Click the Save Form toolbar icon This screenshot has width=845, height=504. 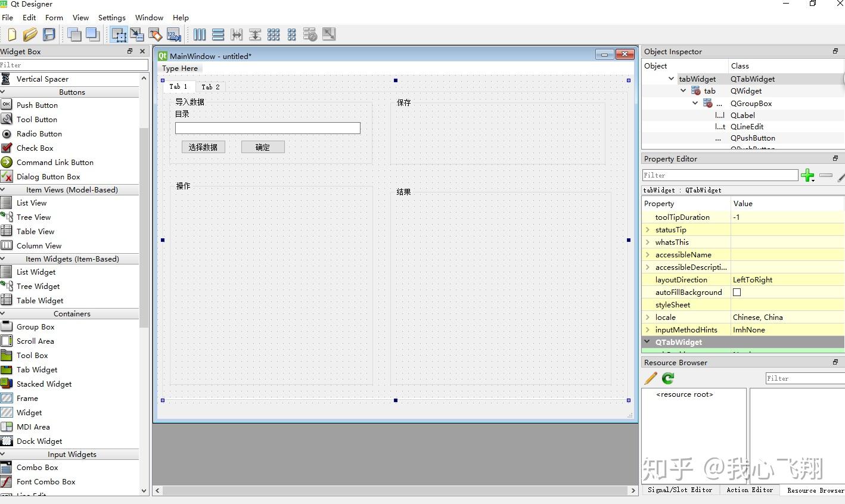click(49, 34)
